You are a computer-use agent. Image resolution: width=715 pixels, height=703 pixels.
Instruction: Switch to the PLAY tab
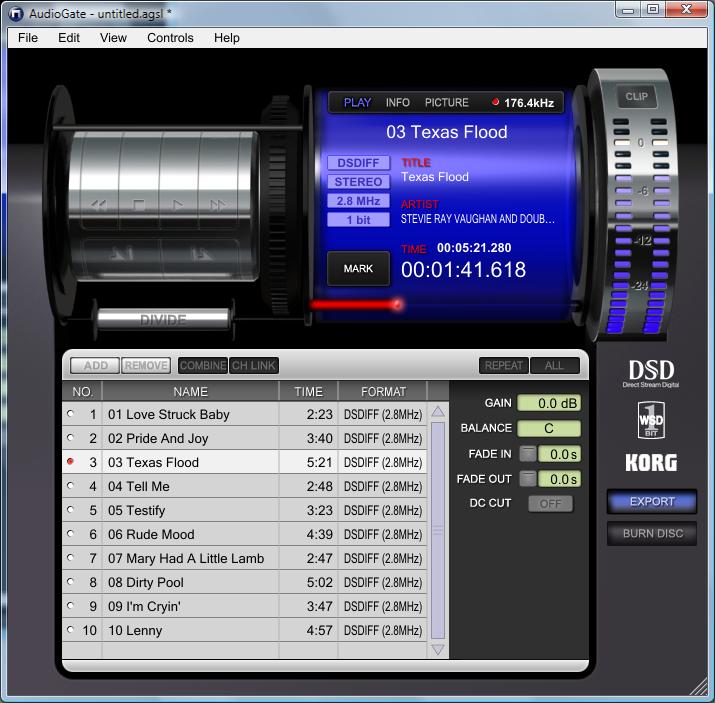pyautogui.click(x=358, y=103)
